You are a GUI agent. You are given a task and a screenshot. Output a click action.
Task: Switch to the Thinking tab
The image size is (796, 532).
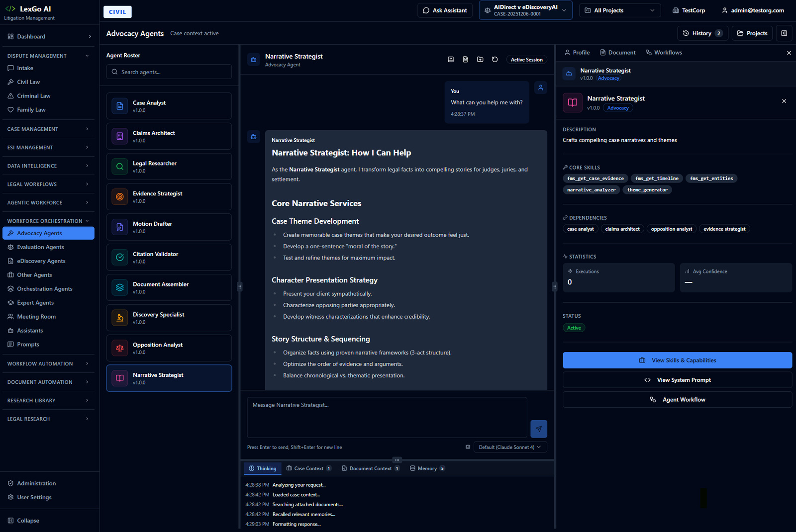coord(263,468)
